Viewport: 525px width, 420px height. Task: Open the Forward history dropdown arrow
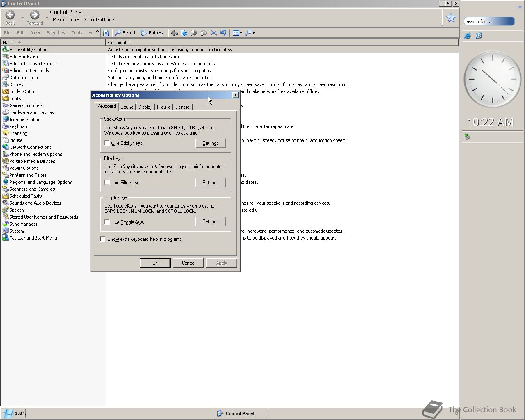[47, 18]
